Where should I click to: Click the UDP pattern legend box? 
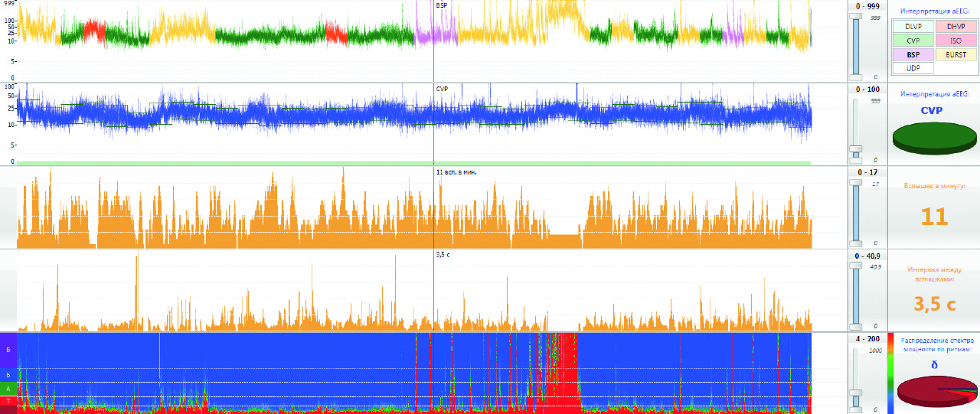(913, 68)
